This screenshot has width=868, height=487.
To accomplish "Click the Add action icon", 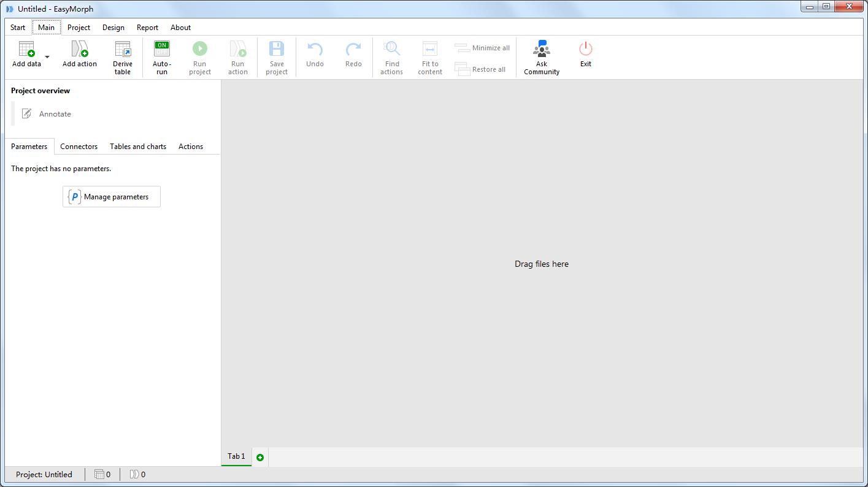I will pyautogui.click(x=80, y=49).
